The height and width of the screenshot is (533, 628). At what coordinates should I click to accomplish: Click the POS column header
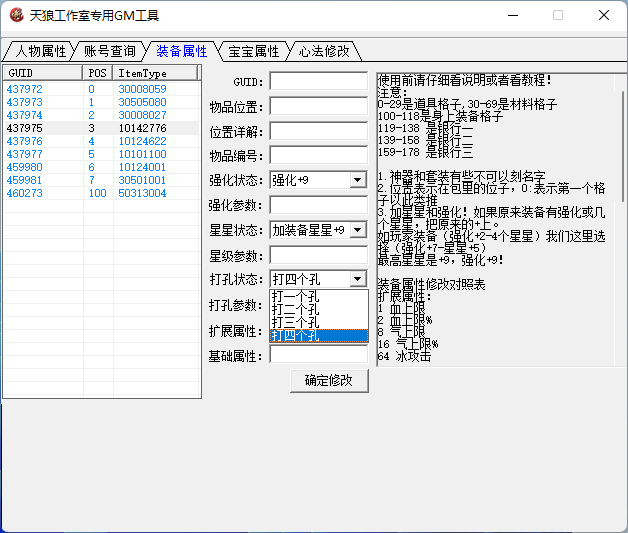pyautogui.click(x=97, y=73)
